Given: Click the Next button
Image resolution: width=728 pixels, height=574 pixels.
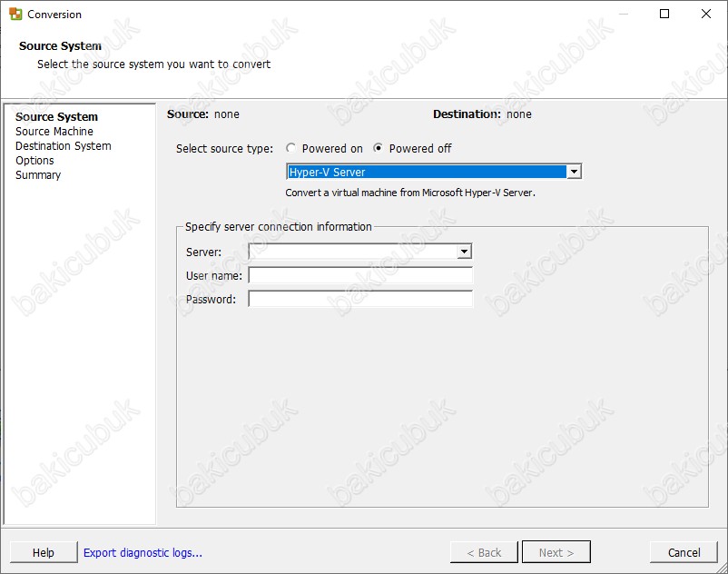Looking at the screenshot, I should (x=556, y=552).
